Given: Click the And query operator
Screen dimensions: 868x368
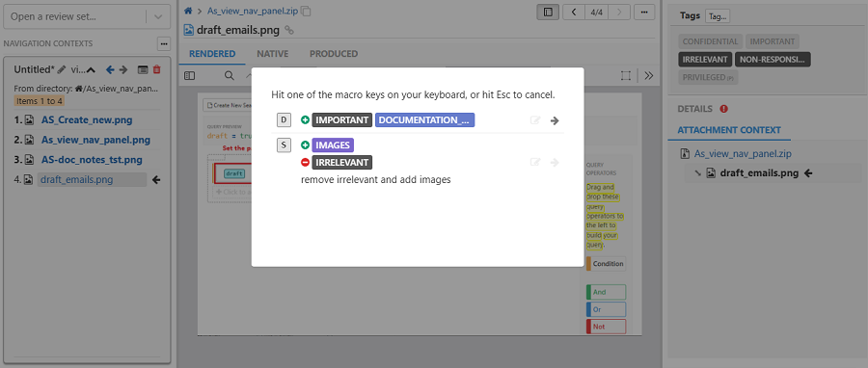Looking at the screenshot, I should (607, 292).
